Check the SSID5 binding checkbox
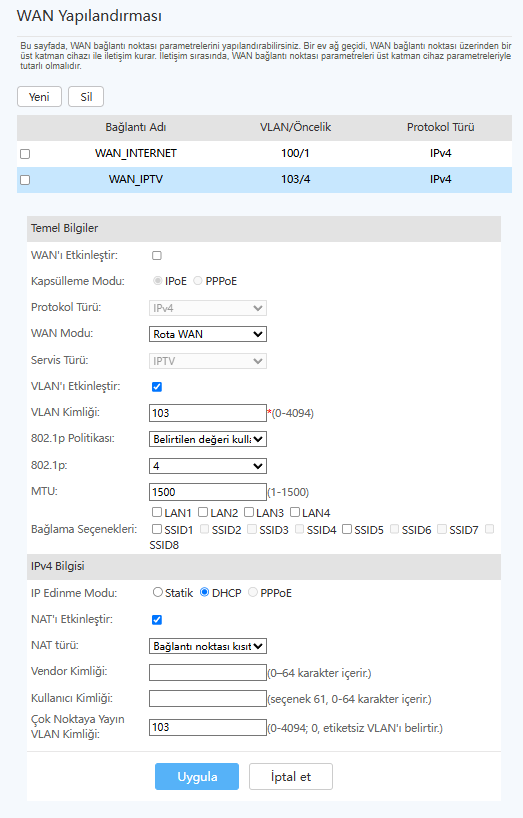 coord(347,529)
